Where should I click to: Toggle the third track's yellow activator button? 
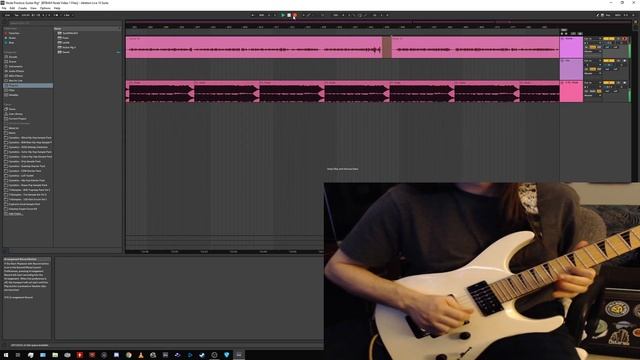tap(609, 82)
